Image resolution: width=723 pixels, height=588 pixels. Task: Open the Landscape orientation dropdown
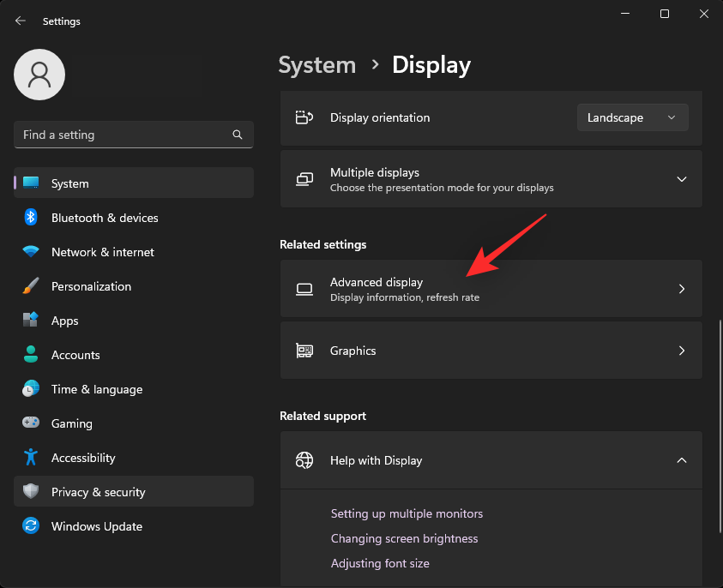tap(632, 117)
